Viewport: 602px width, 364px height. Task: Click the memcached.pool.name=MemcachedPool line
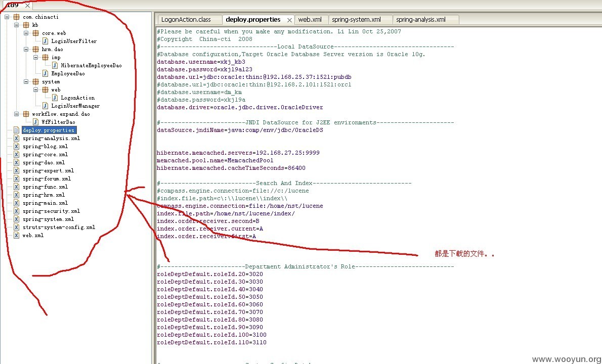click(x=215, y=160)
